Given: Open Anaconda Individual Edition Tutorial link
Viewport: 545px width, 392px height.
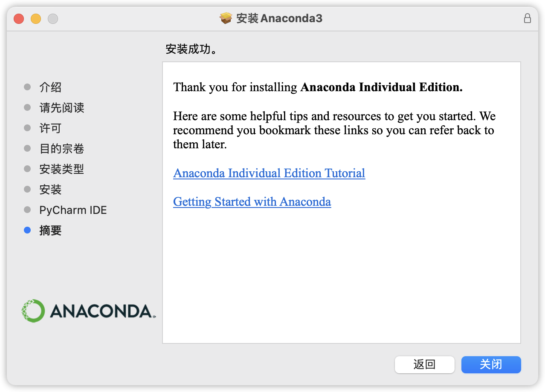Looking at the screenshot, I should tap(269, 173).
